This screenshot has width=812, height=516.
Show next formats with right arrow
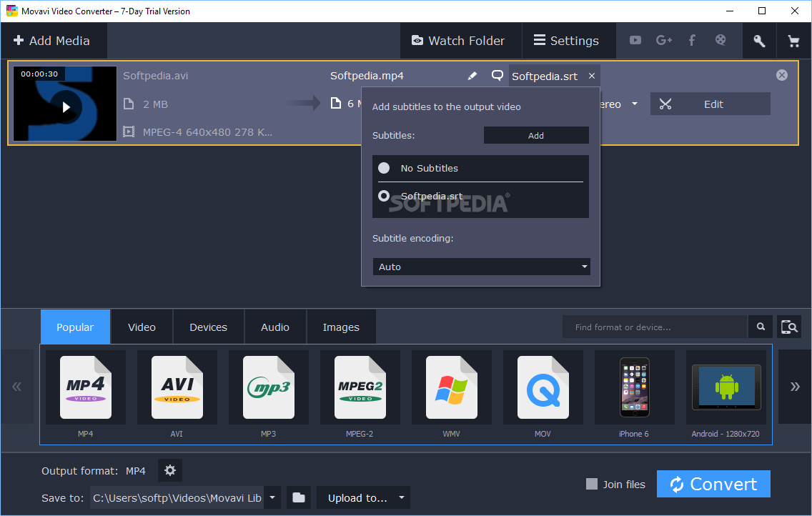(x=794, y=387)
